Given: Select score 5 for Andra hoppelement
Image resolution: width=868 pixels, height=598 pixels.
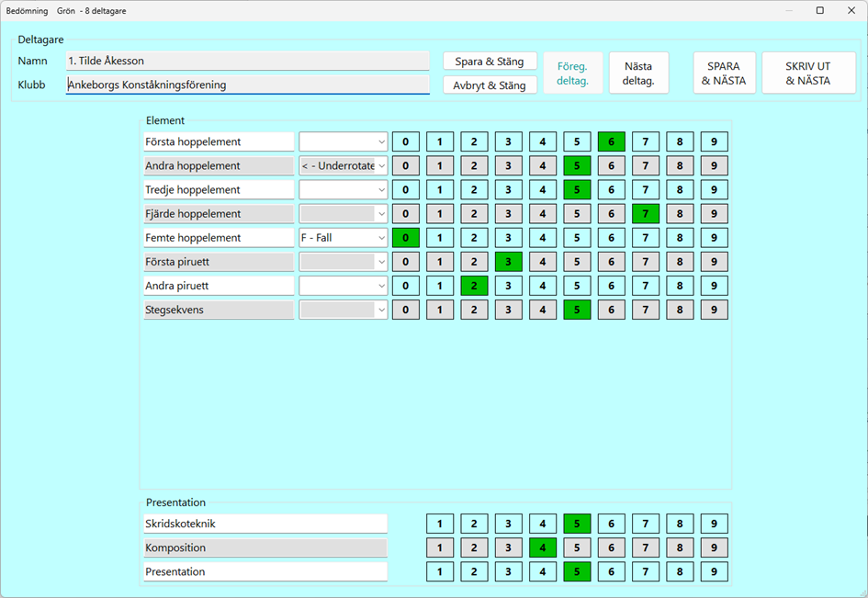Looking at the screenshot, I should pyautogui.click(x=577, y=165).
